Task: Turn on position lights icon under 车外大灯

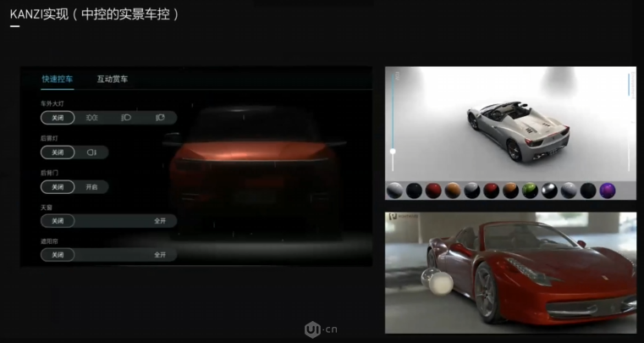Action: 92,118
